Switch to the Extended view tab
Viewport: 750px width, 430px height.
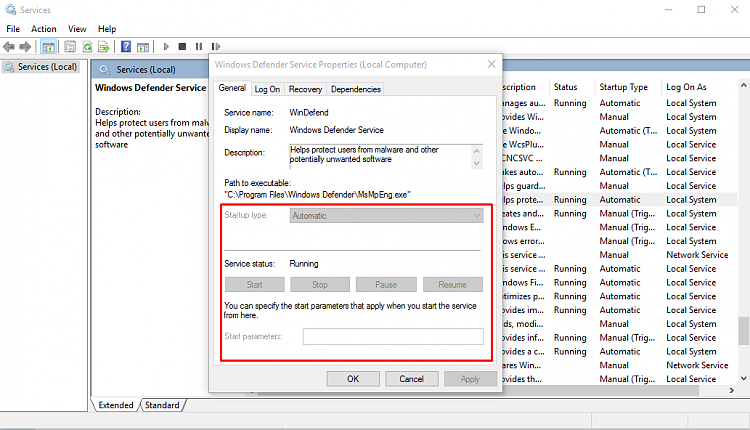click(x=116, y=405)
